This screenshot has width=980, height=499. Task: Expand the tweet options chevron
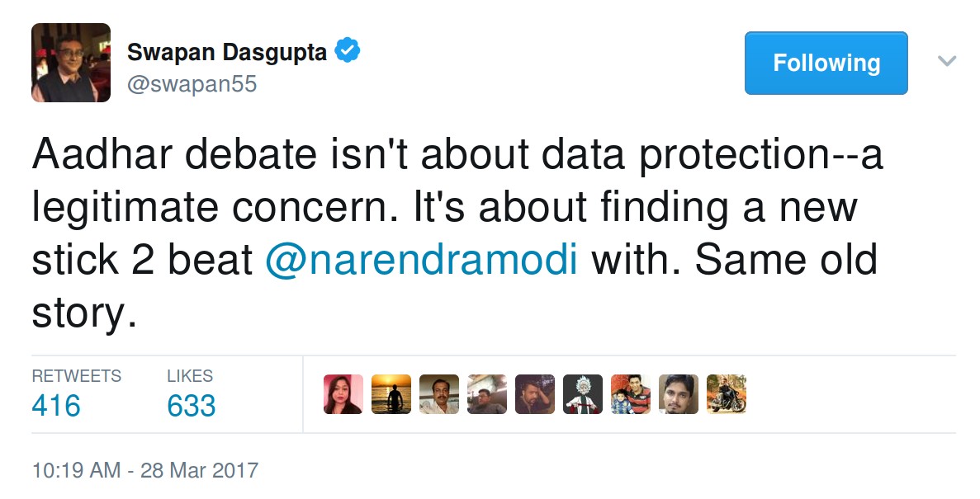click(947, 61)
